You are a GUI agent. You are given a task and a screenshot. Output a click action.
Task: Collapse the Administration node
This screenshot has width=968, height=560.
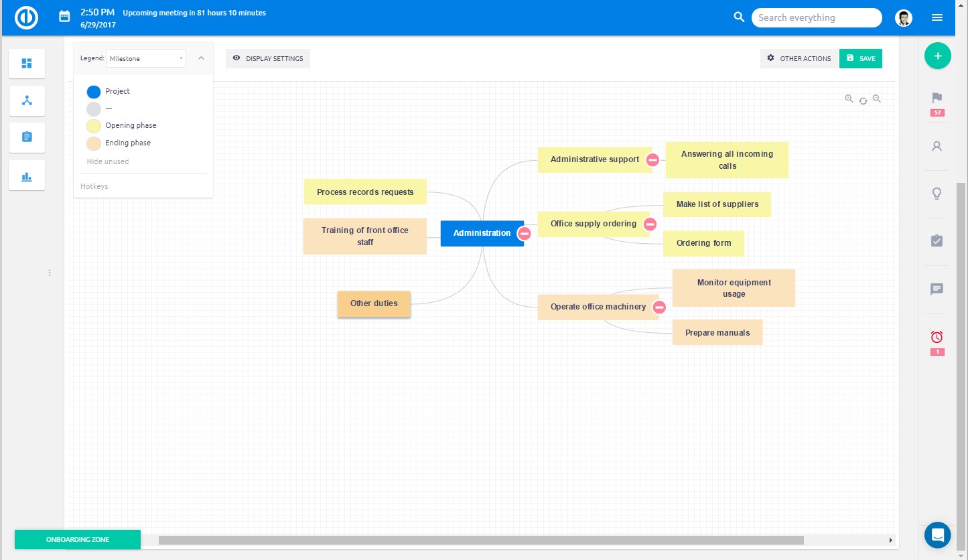525,233
